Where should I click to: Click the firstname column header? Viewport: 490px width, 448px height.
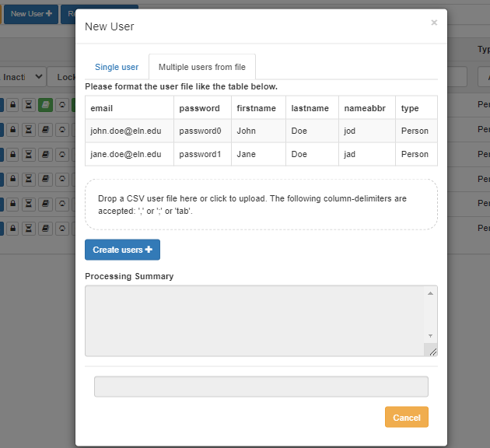pyautogui.click(x=258, y=108)
